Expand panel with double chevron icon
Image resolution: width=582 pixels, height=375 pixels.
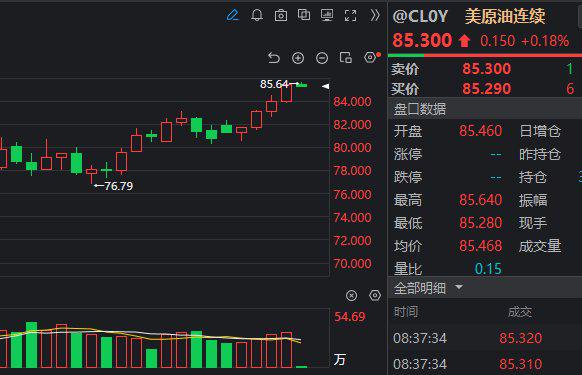375,15
